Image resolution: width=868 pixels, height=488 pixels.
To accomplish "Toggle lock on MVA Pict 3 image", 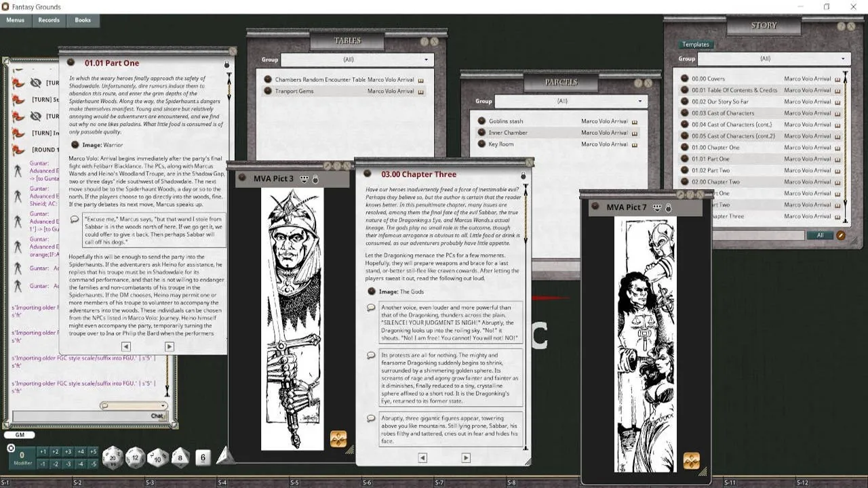I will click(x=315, y=179).
